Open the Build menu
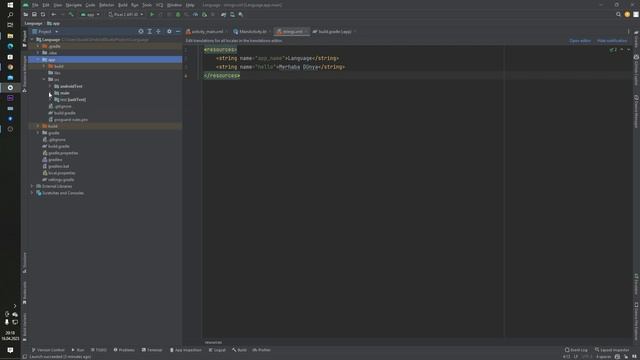This screenshot has height=360, width=640. pyautogui.click(x=122, y=5)
